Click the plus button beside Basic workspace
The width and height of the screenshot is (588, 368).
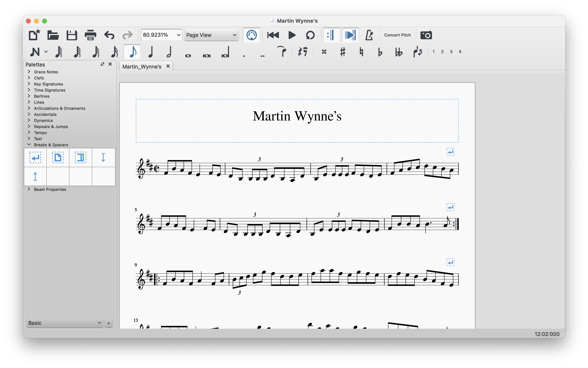(x=109, y=323)
